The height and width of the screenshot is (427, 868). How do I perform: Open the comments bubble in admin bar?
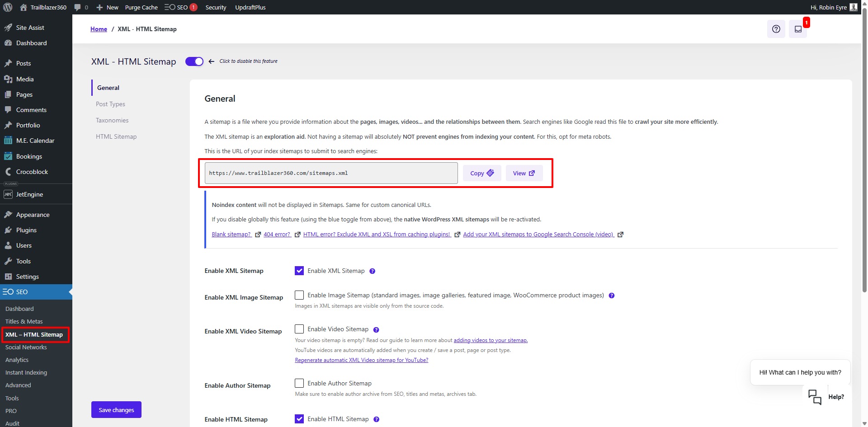point(81,7)
